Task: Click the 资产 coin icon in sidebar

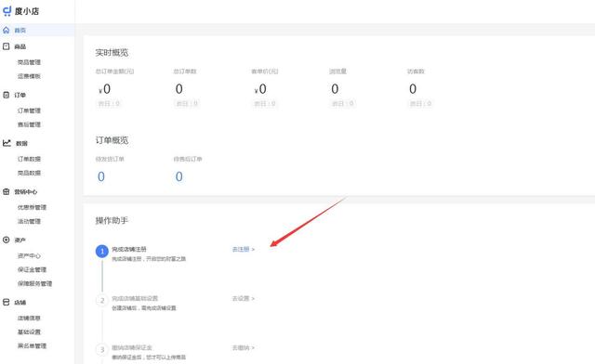Action: [7, 240]
